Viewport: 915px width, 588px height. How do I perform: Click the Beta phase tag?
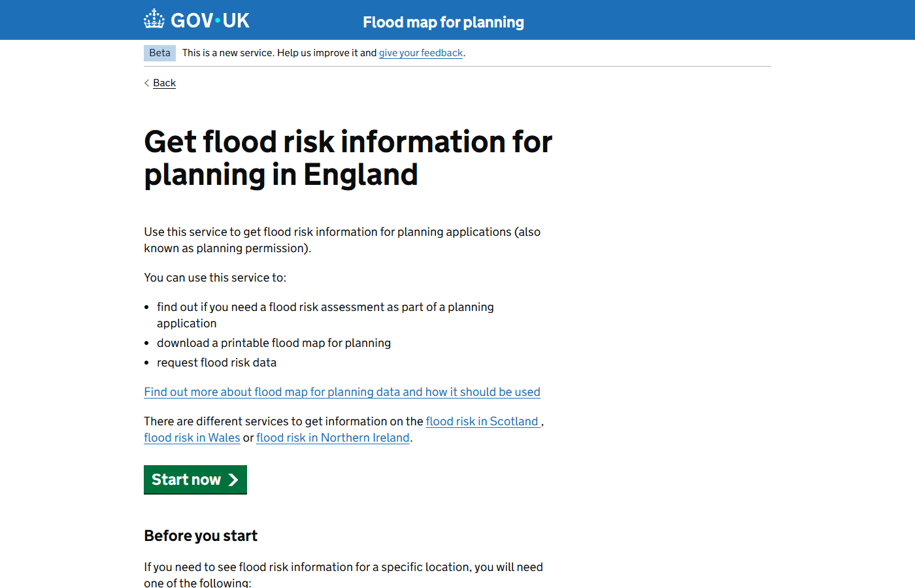pos(159,53)
